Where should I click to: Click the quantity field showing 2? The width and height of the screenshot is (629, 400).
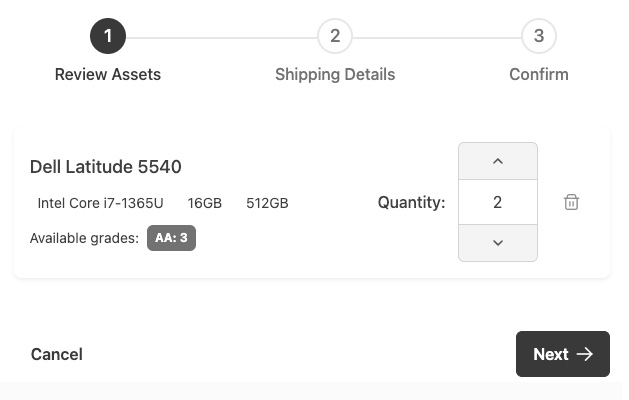[498, 202]
